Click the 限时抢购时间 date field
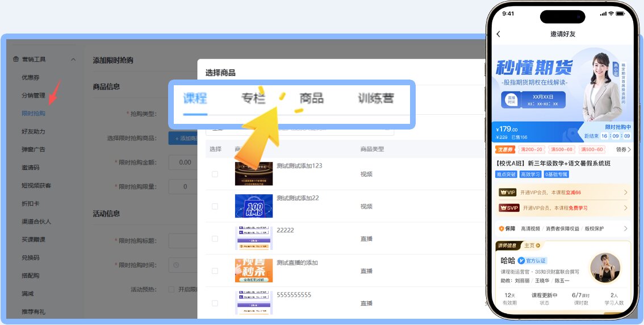The width and height of the screenshot is (644, 325). pos(183,265)
